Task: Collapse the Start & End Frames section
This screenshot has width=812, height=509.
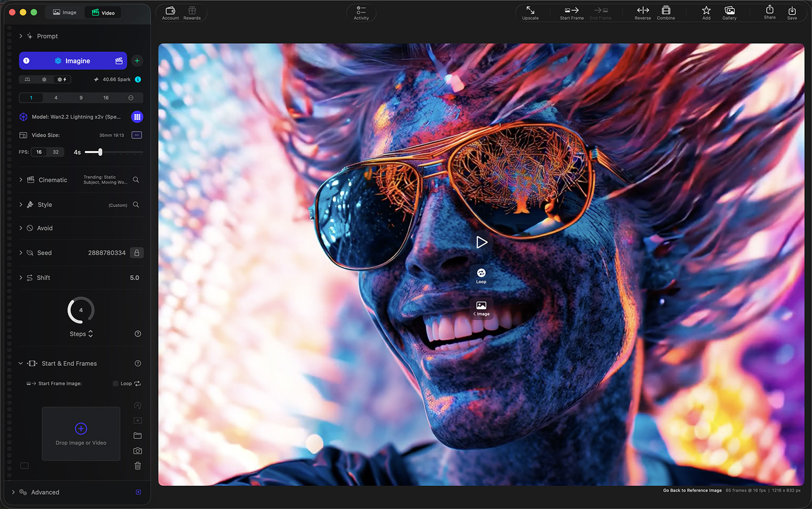Action: point(21,363)
